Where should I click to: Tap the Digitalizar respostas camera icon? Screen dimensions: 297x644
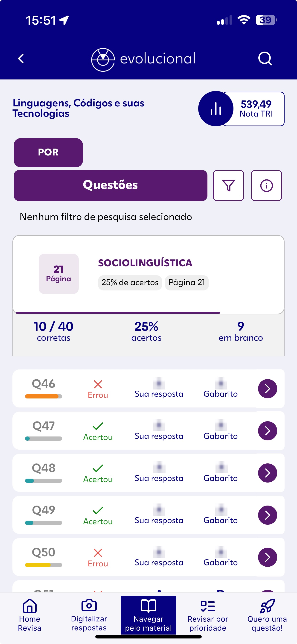[89, 605]
